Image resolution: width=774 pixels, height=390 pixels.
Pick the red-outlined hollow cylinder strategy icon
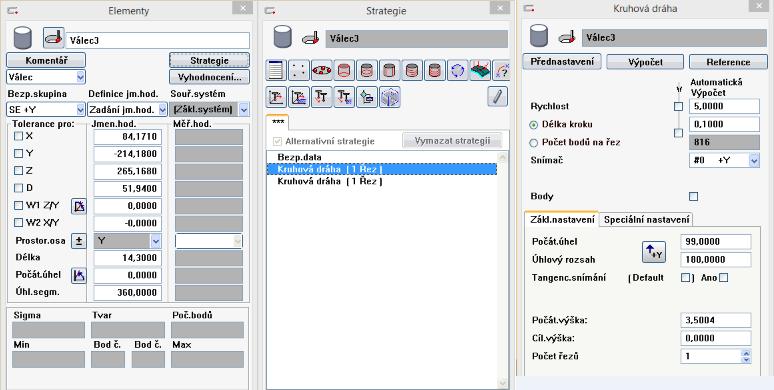[x=344, y=71]
